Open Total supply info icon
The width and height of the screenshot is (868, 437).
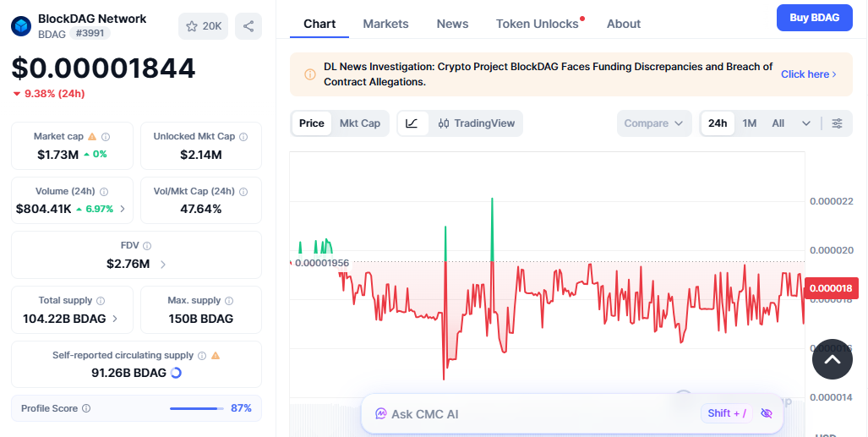[x=101, y=300]
